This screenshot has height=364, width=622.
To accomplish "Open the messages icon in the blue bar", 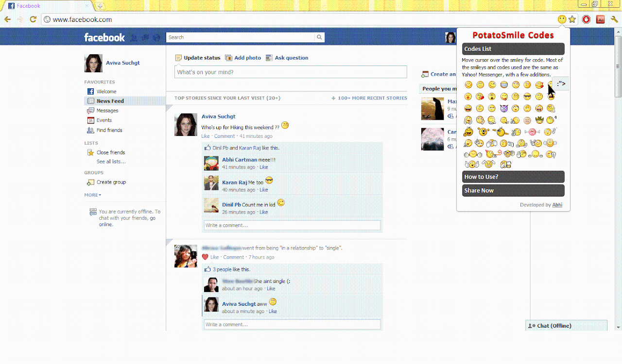I will (145, 37).
